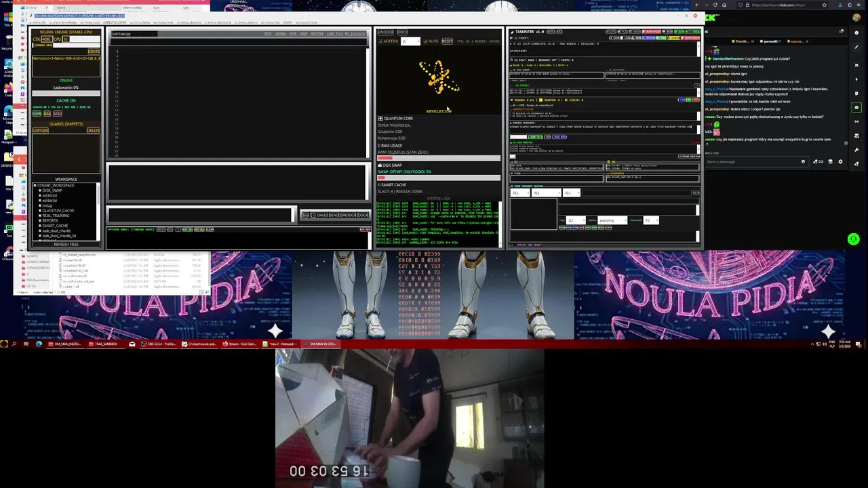Choose the MAX cache mode
The width and height of the screenshot is (868, 488).
click(x=58, y=113)
